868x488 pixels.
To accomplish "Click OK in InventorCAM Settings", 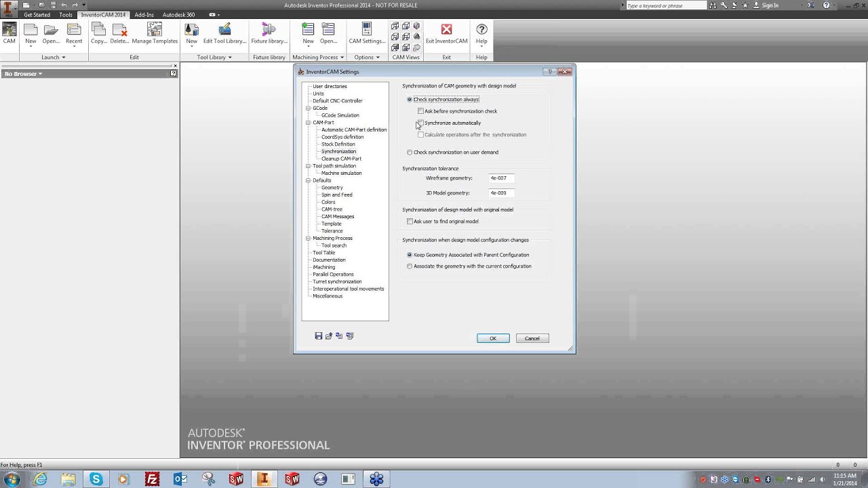I will pyautogui.click(x=493, y=338).
